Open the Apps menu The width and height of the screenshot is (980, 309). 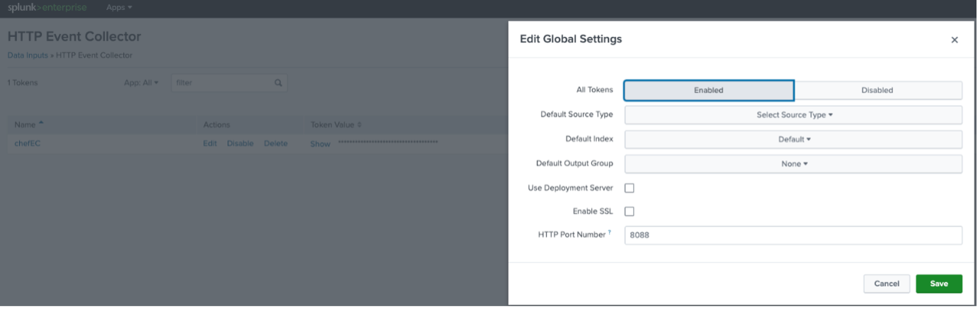[118, 8]
